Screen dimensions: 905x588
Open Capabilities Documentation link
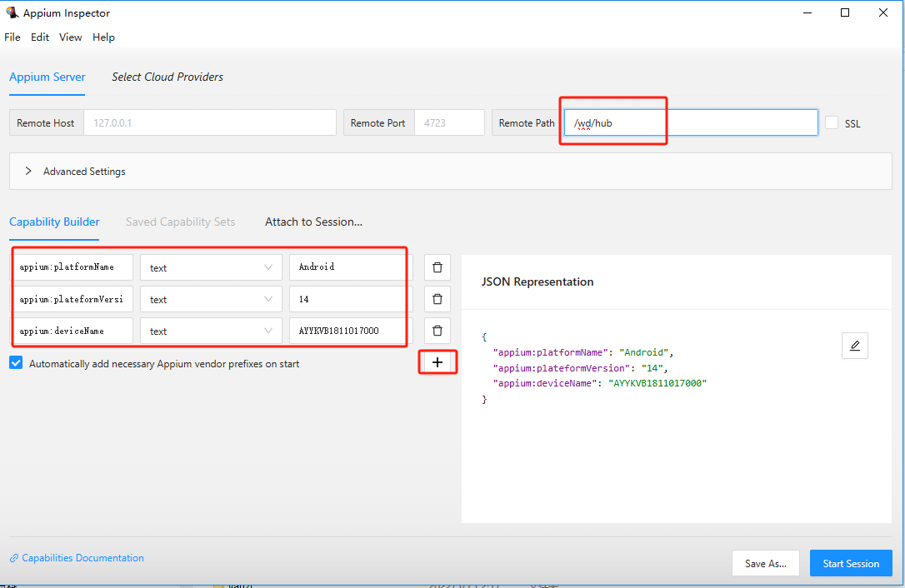pyautogui.click(x=77, y=558)
